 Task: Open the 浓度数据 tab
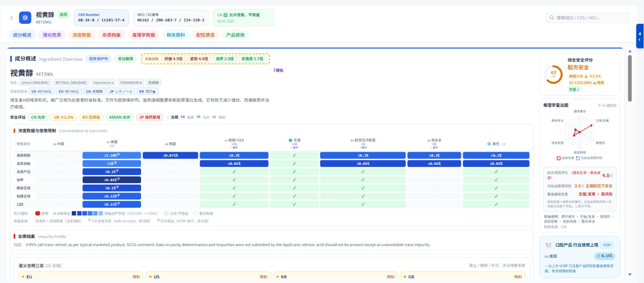82,35
